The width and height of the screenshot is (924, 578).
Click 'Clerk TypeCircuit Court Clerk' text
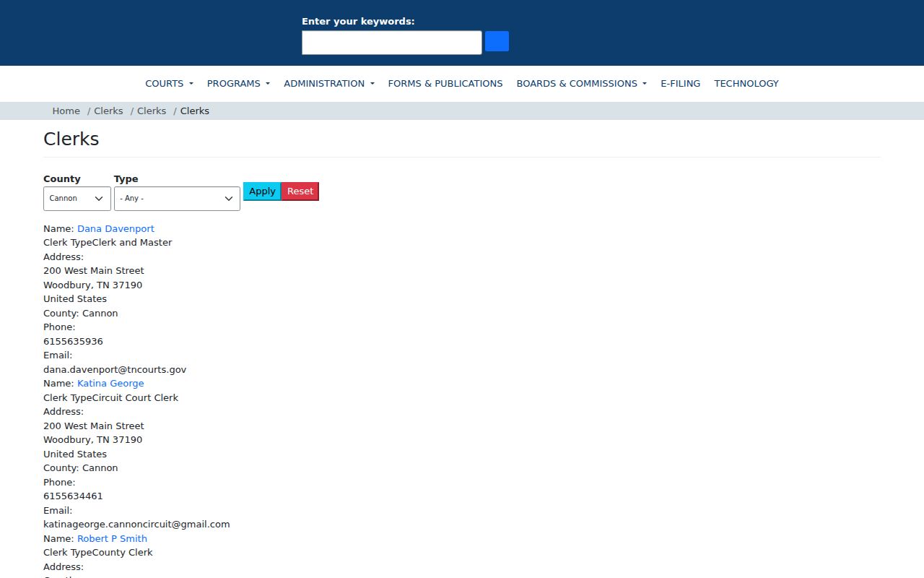pyautogui.click(x=110, y=397)
